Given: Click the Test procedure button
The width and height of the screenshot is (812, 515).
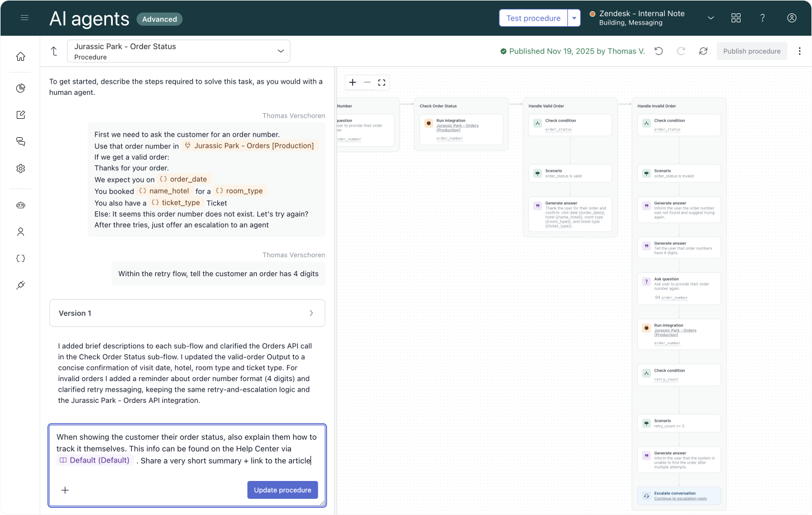Looking at the screenshot, I should (533, 18).
